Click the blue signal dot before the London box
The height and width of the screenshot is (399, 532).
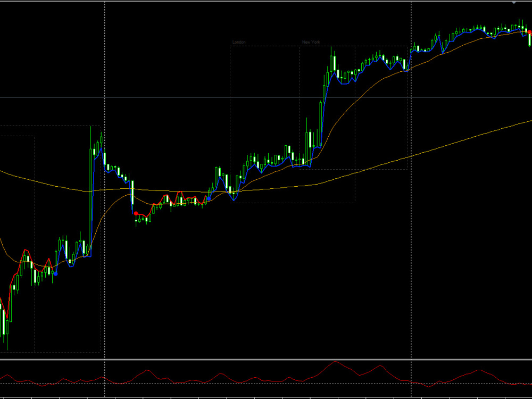pos(209,199)
